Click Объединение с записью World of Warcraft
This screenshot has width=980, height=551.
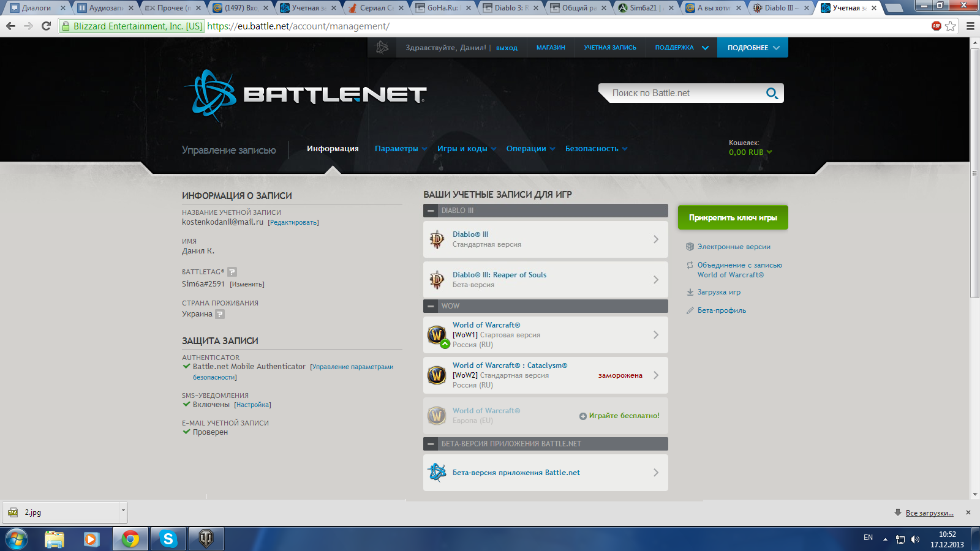(740, 270)
